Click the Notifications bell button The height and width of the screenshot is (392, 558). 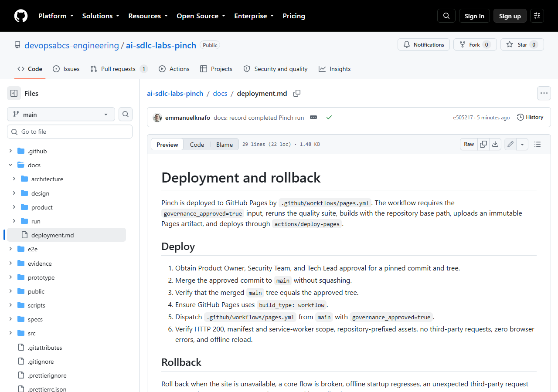(x=424, y=44)
